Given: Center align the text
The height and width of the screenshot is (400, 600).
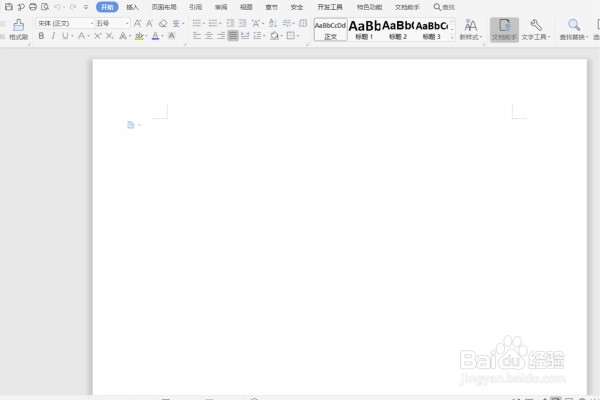Looking at the screenshot, I should pyautogui.click(x=209, y=36).
